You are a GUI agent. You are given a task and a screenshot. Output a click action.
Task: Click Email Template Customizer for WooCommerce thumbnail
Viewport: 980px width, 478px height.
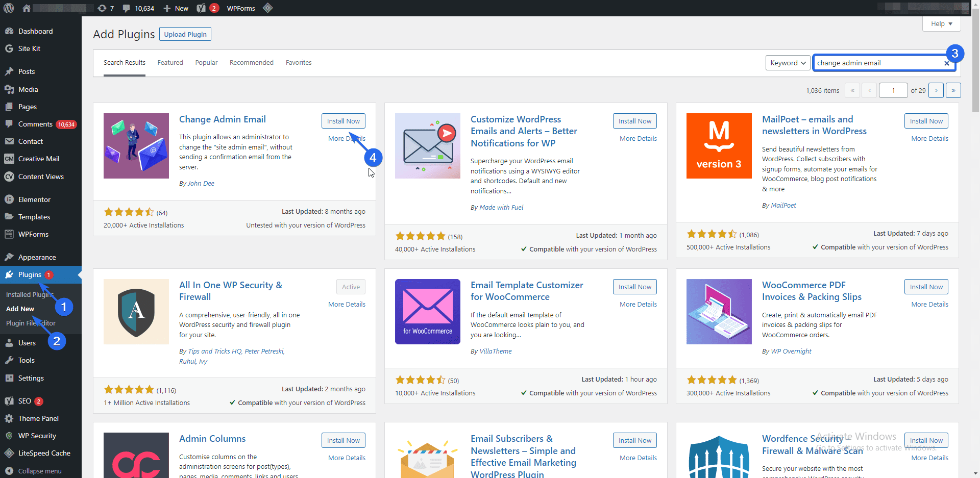tap(428, 312)
